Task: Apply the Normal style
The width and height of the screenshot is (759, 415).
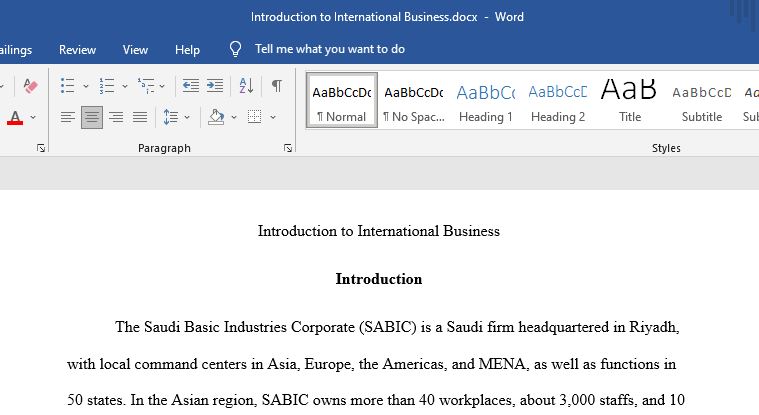Action: (x=342, y=101)
